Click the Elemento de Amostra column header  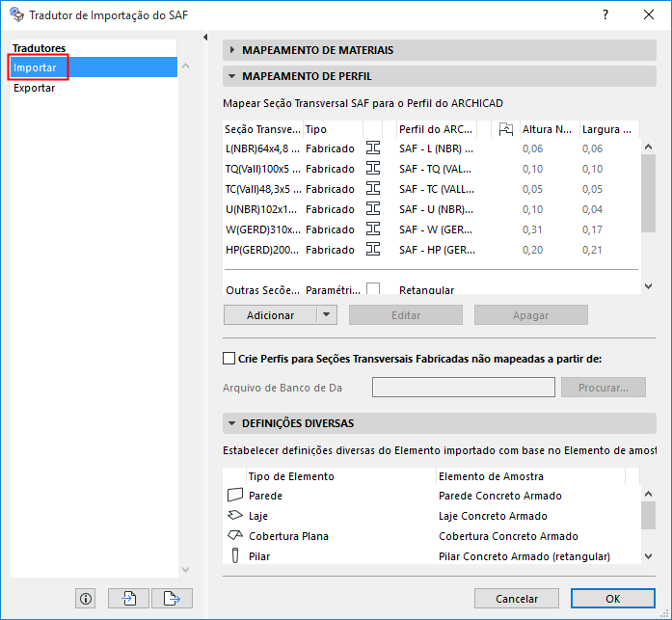point(530,476)
